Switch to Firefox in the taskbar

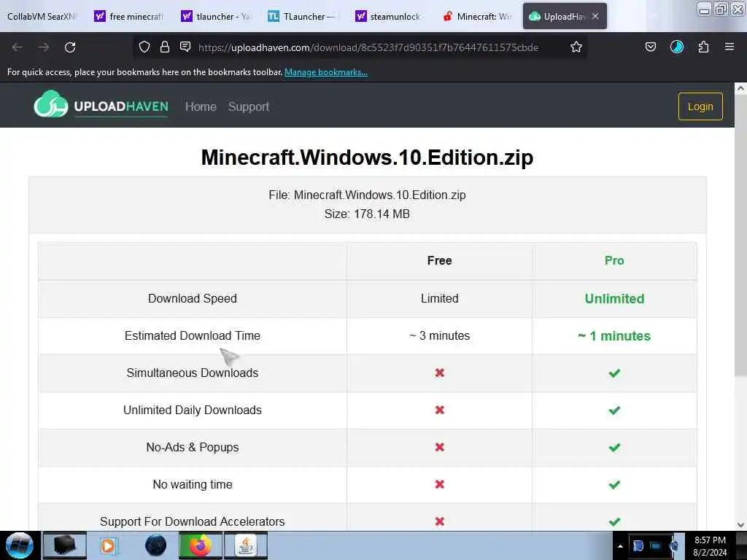pyautogui.click(x=201, y=545)
